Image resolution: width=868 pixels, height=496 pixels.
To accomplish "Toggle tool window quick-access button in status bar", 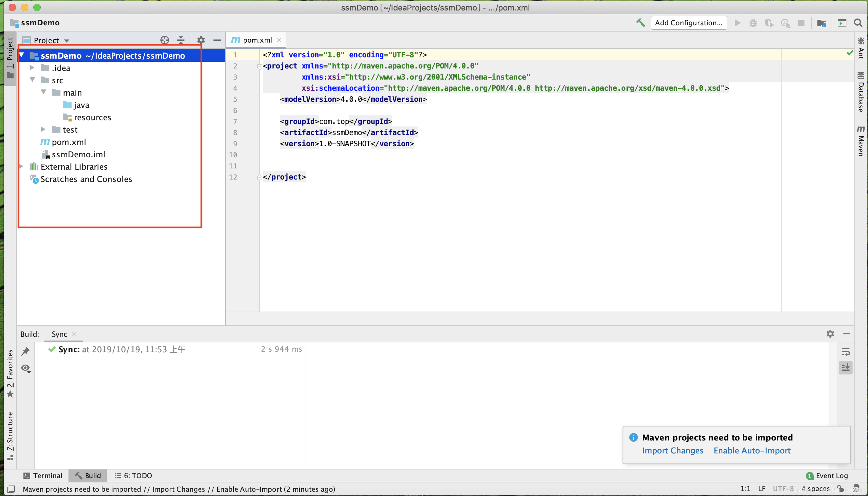I will point(11,489).
